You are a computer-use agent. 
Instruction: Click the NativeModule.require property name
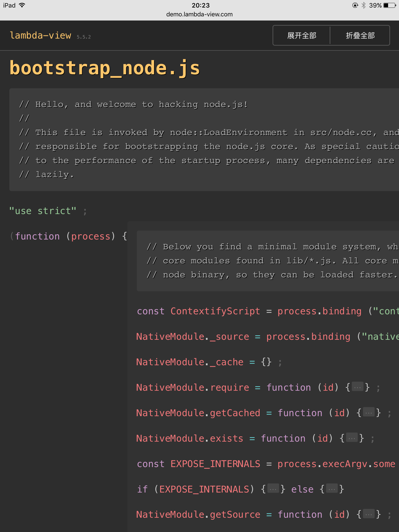pos(230,387)
